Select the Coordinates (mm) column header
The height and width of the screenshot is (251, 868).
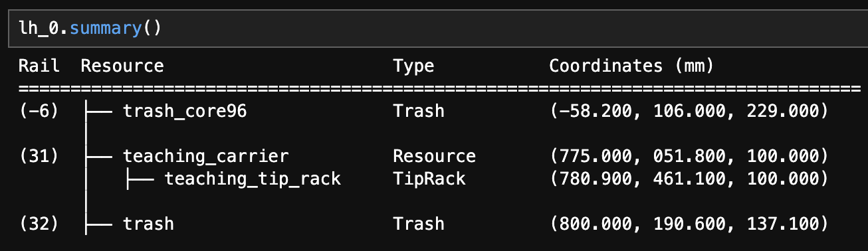(631, 66)
